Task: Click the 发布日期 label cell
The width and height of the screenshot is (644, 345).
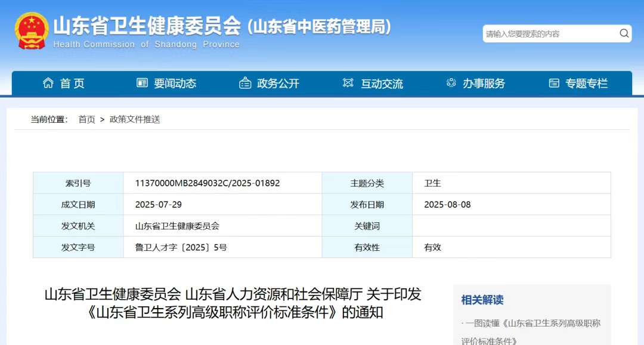Action: [x=367, y=204]
